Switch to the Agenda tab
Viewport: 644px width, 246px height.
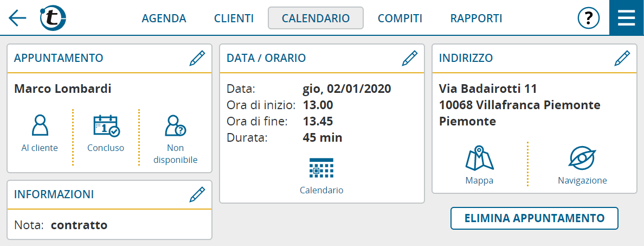(164, 18)
